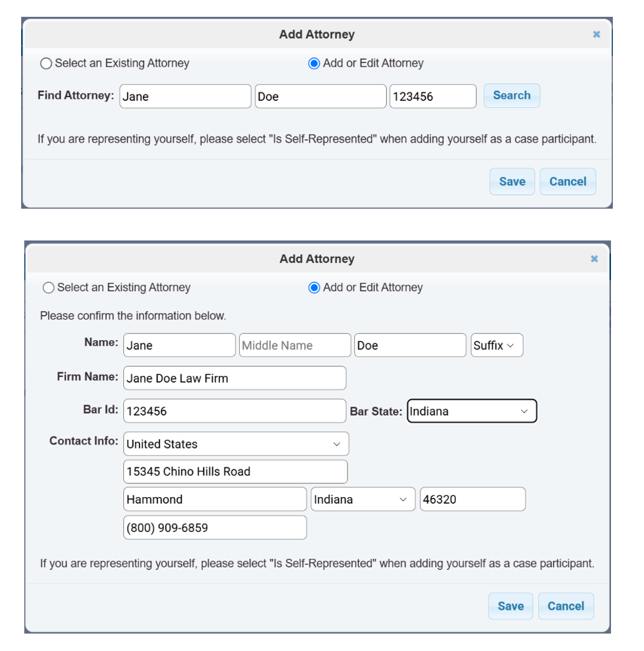Save the confirmed attorney information
Image resolution: width=644 pixels, height=651 pixels.
coord(510,606)
